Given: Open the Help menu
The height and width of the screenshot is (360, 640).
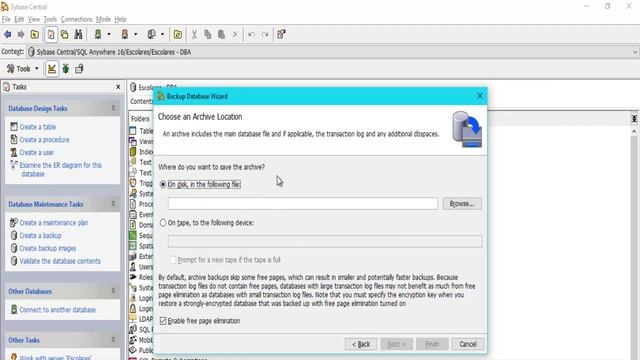Looking at the screenshot, I should point(120,19).
